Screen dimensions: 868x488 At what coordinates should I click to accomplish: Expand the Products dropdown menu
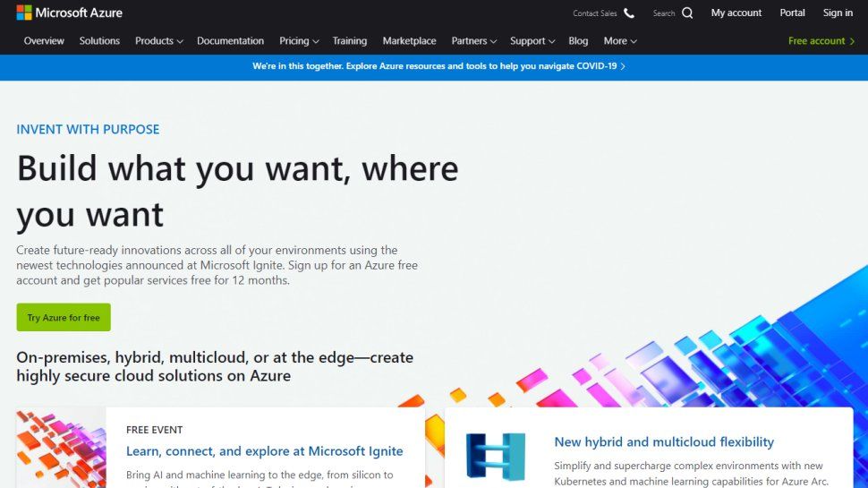[159, 41]
